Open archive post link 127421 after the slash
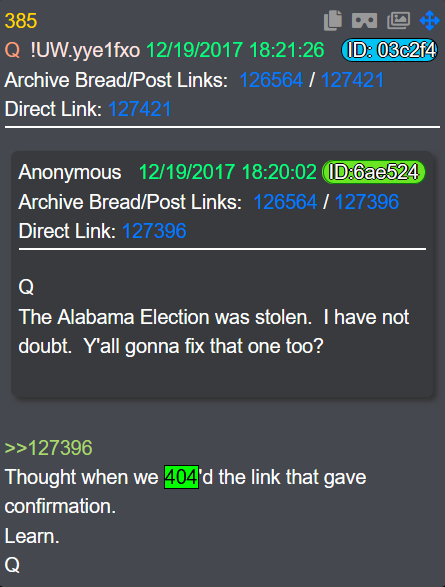The width and height of the screenshot is (445, 587). coord(352,80)
